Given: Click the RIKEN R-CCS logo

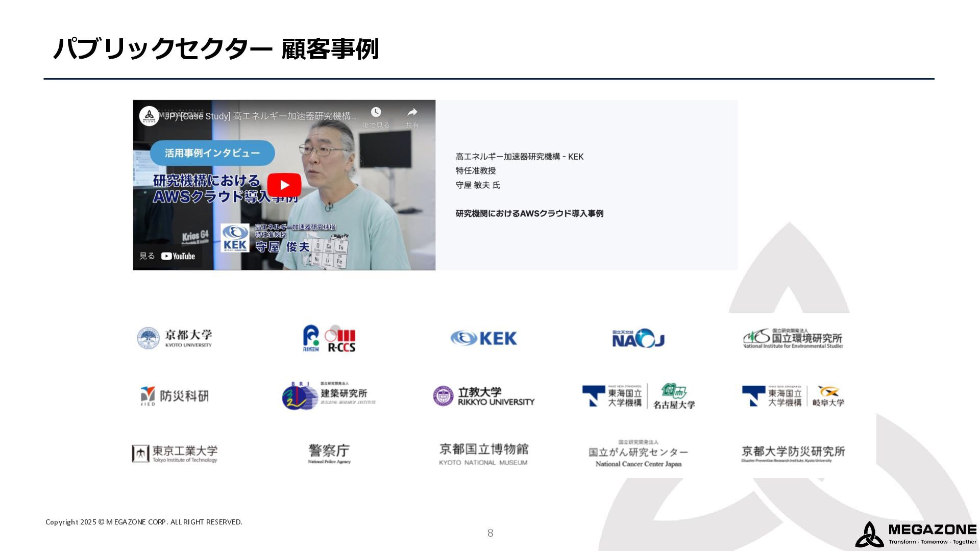Looking at the screenshot, I should tap(329, 339).
